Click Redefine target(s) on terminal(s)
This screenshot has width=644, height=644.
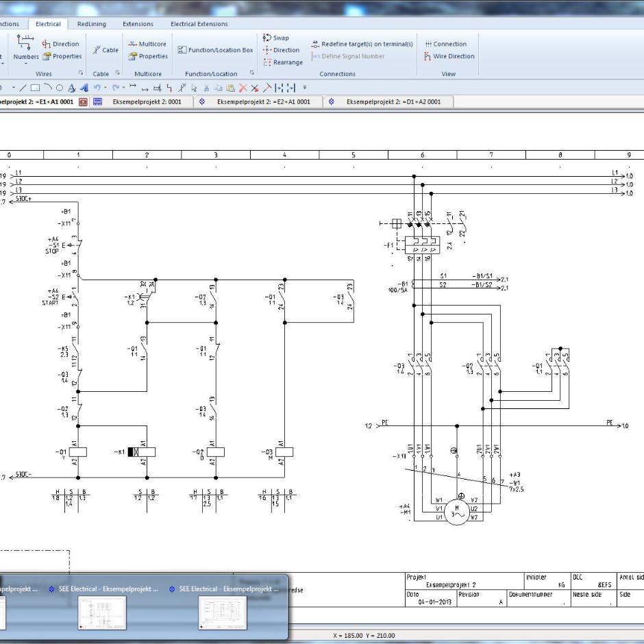[x=362, y=44]
